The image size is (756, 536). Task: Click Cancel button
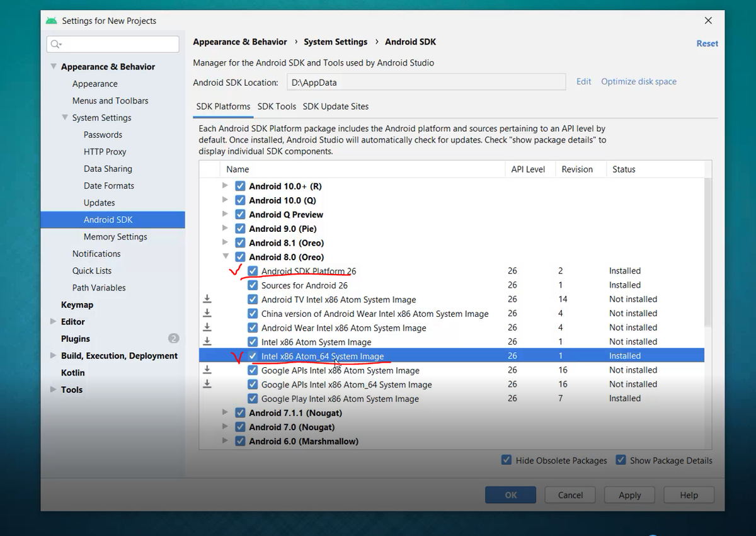570,495
